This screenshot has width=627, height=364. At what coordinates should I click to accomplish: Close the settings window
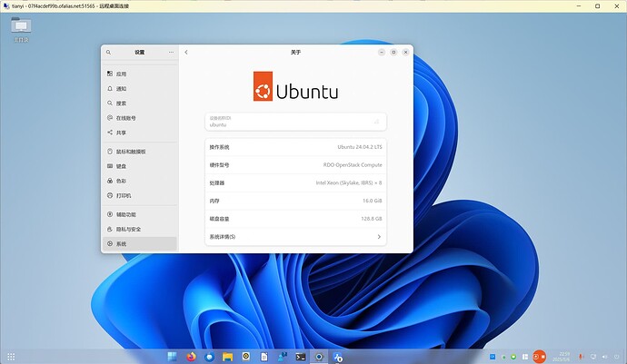coord(405,53)
